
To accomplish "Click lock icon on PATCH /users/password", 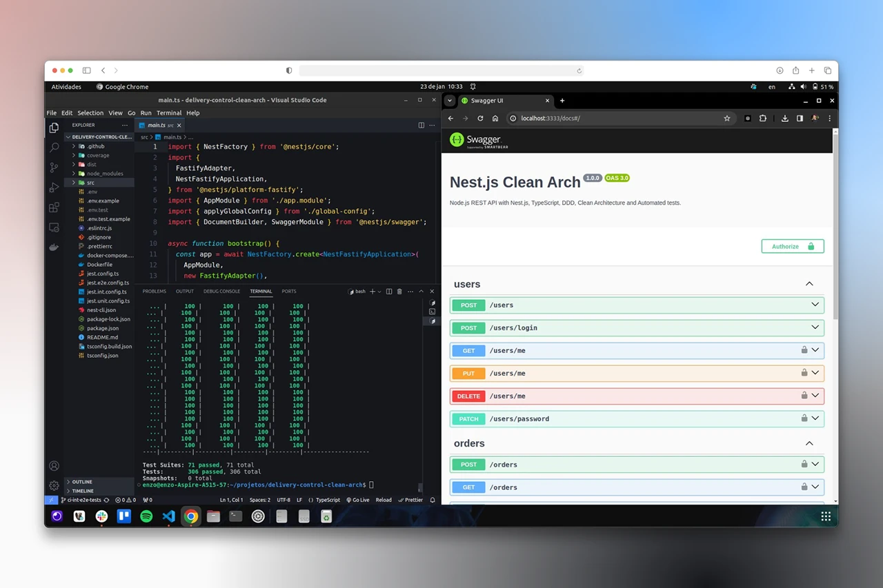I will click(x=804, y=418).
